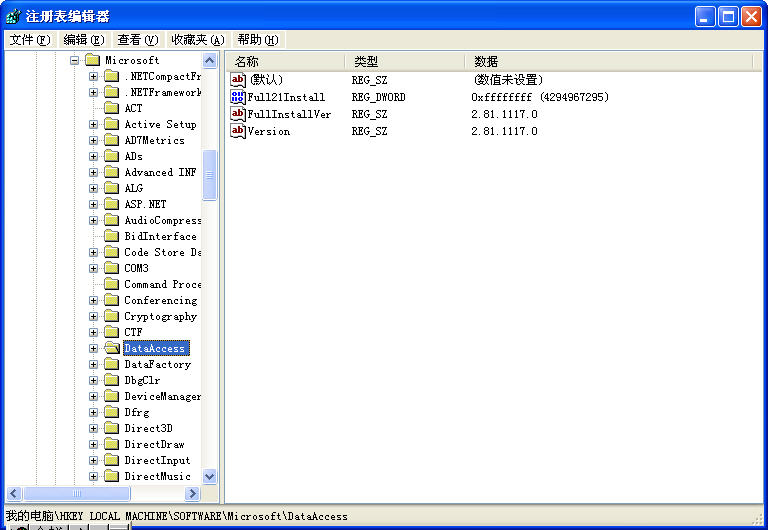
Task: Click the Full21Install DWORD icon
Action: [x=238, y=96]
